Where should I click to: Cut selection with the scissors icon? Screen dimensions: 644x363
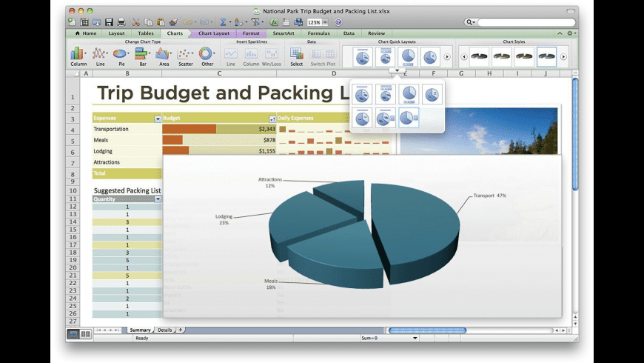tap(136, 22)
